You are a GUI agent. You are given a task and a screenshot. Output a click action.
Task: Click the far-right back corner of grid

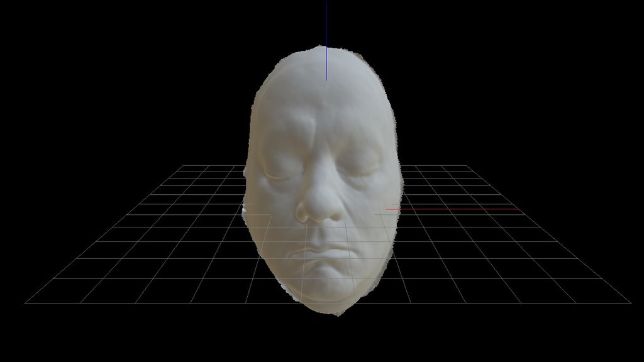pyautogui.click(x=466, y=166)
